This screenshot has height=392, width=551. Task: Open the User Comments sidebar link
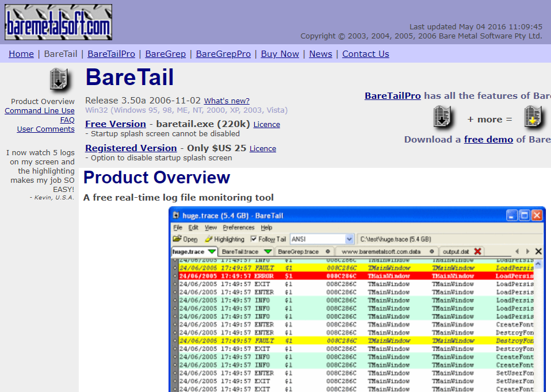pyautogui.click(x=45, y=129)
